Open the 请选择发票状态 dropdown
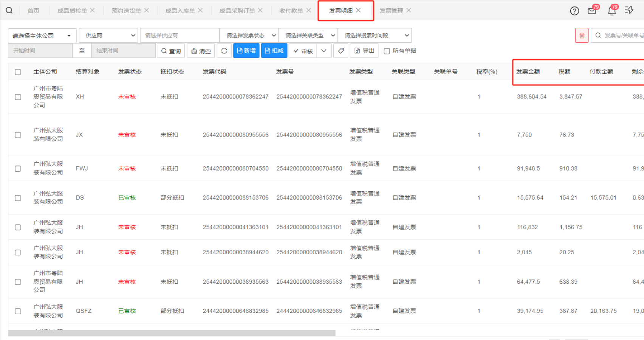This screenshot has height=340, width=644. click(249, 36)
